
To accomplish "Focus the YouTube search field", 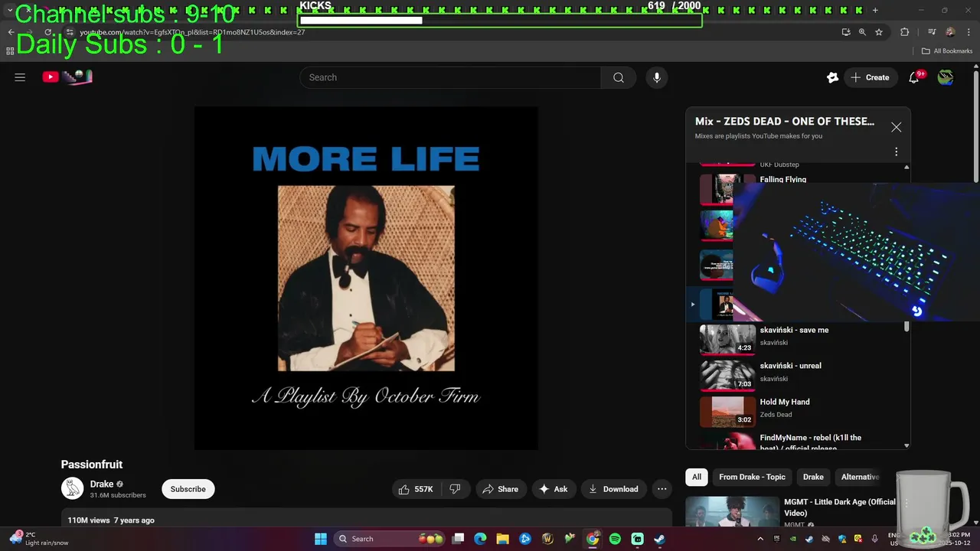I will pos(450,77).
